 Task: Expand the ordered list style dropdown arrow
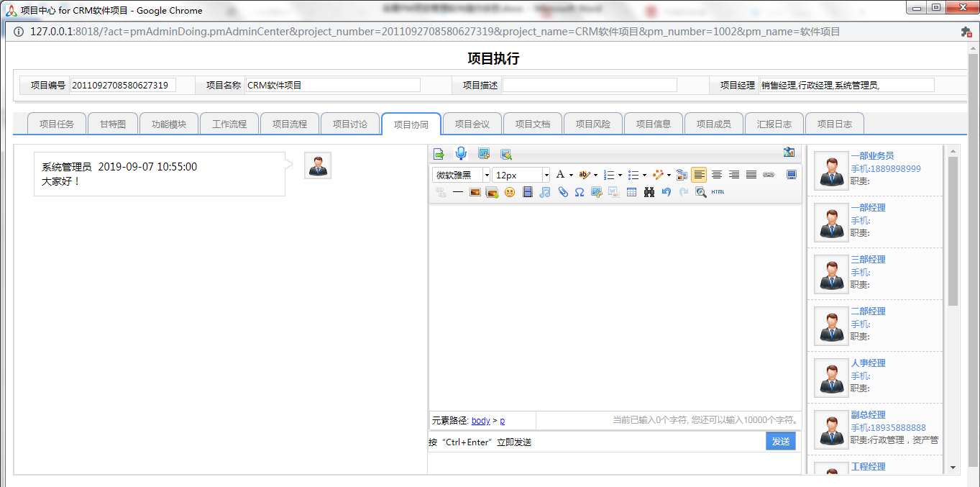pyautogui.click(x=620, y=175)
